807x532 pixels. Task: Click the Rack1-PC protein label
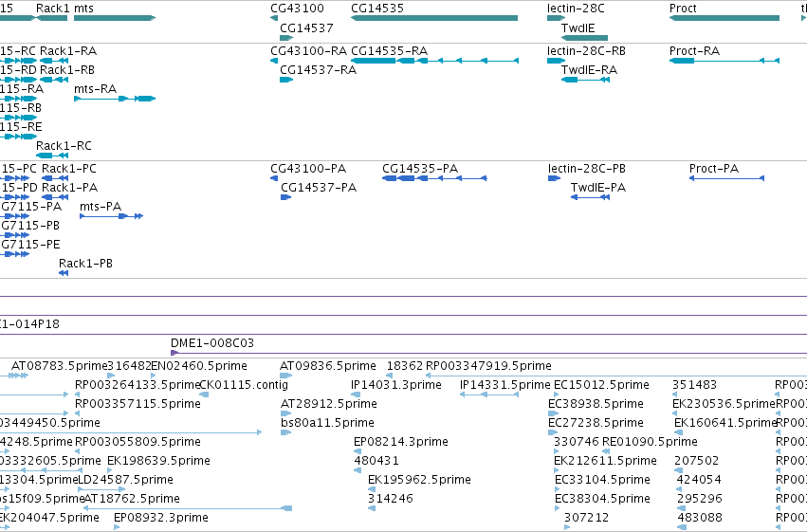69,169
